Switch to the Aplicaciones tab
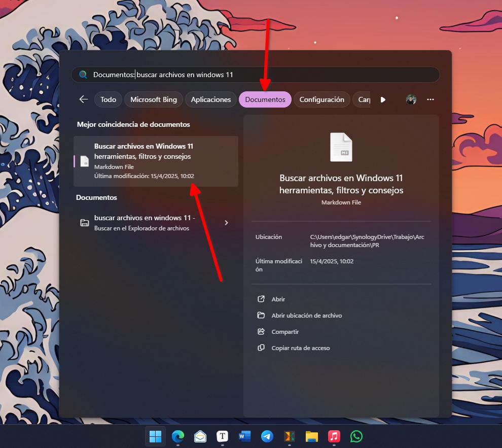This screenshot has height=448, width=502. click(210, 99)
